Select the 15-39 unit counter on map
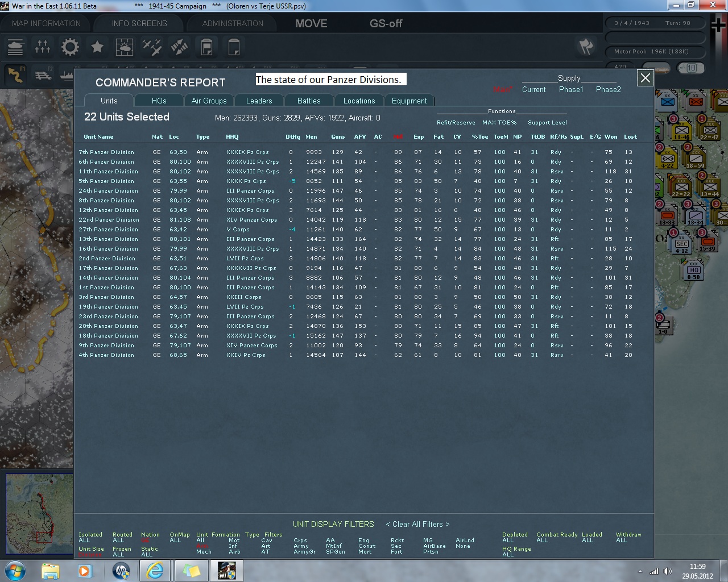The width and height of the screenshot is (728, 582). coord(707,241)
